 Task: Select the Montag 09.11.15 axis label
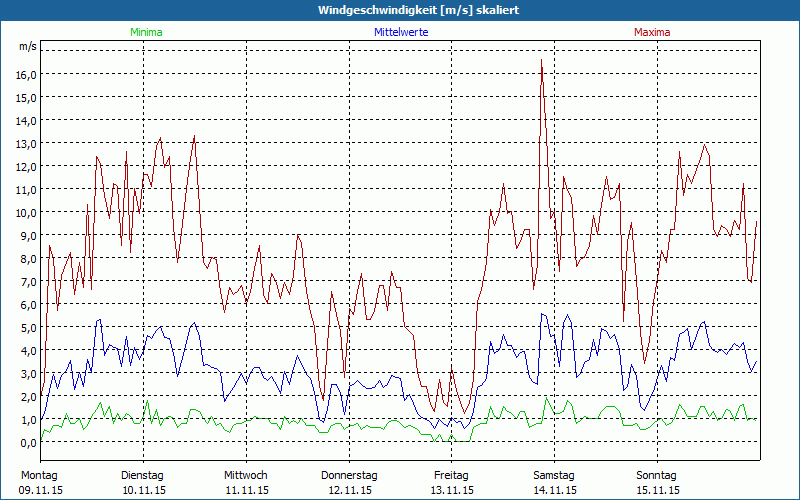click(x=40, y=483)
